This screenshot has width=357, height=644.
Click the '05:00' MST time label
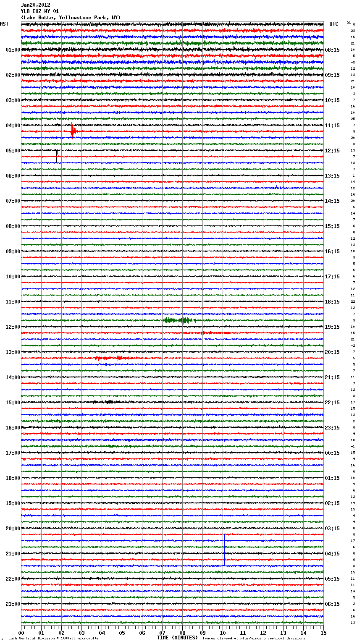point(13,151)
